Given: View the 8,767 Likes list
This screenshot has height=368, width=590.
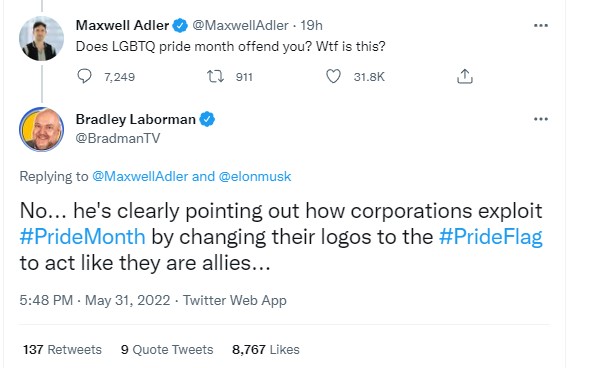Looking at the screenshot, I should point(266,350).
